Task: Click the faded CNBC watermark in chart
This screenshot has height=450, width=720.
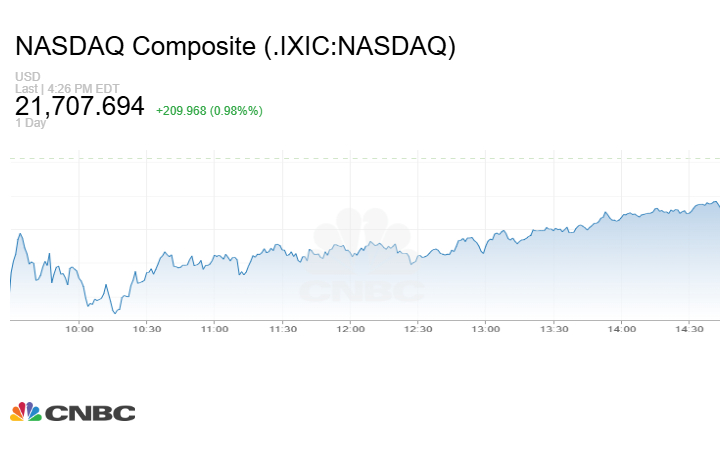Action: tap(364, 262)
